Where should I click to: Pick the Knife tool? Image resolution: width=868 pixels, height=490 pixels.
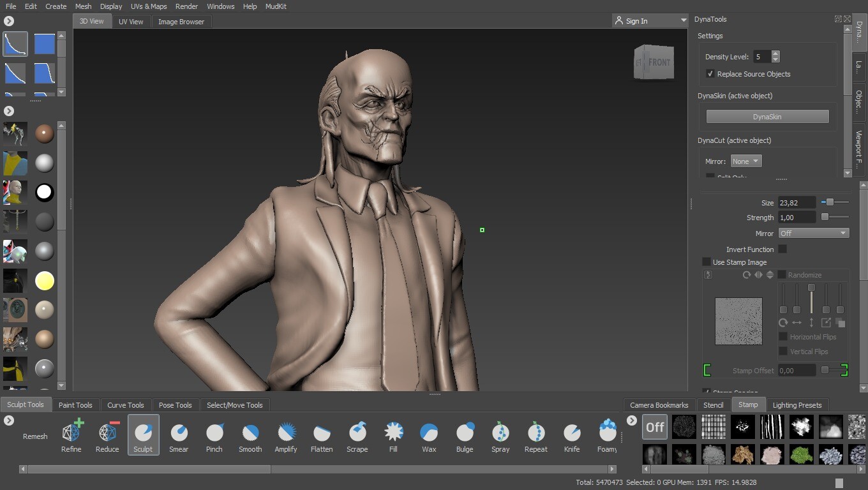pos(572,436)
